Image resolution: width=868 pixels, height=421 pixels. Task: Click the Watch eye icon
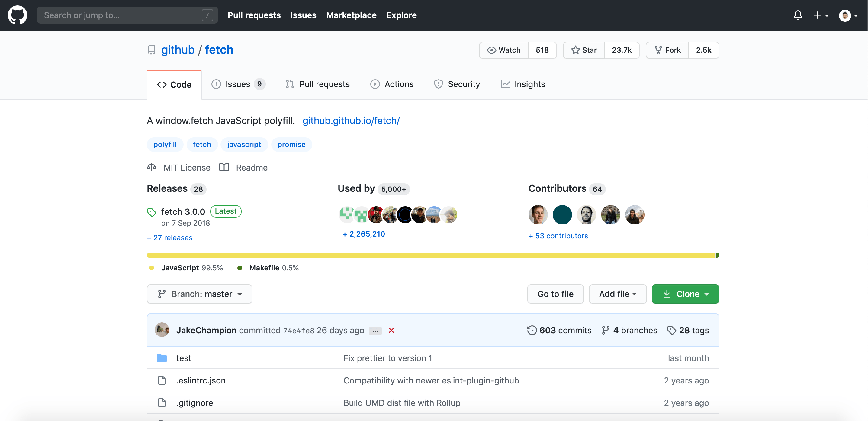coord(492,50)
